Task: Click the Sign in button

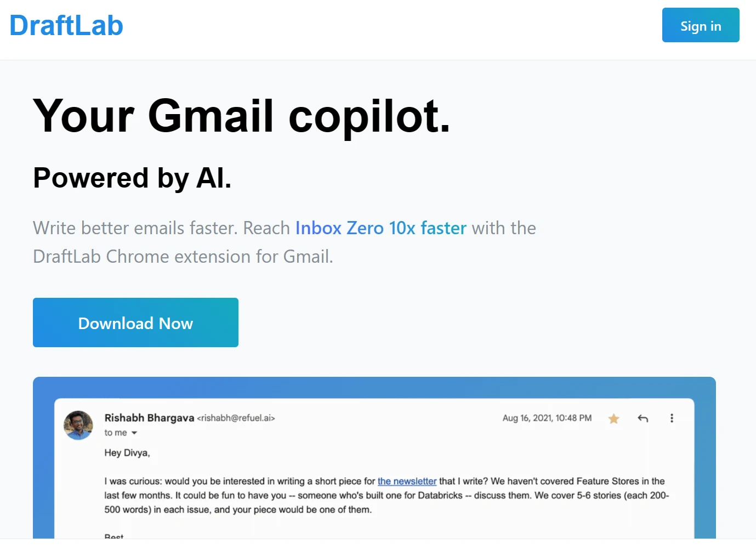Action: (700, 25)
